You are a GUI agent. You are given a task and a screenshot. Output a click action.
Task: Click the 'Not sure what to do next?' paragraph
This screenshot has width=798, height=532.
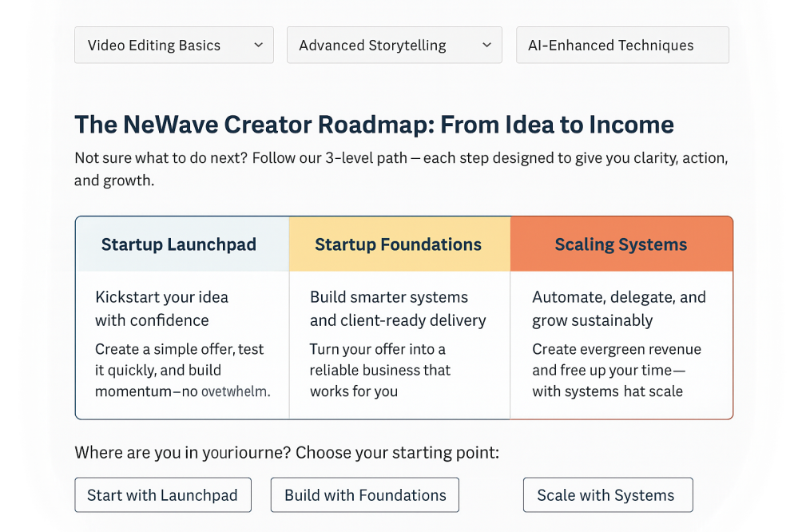[400, 169]
